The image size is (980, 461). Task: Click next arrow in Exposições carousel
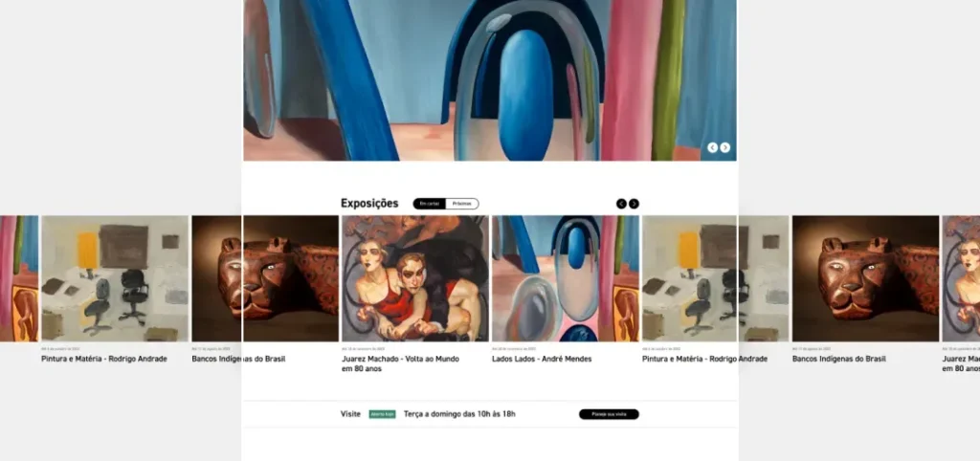[635, 204]
